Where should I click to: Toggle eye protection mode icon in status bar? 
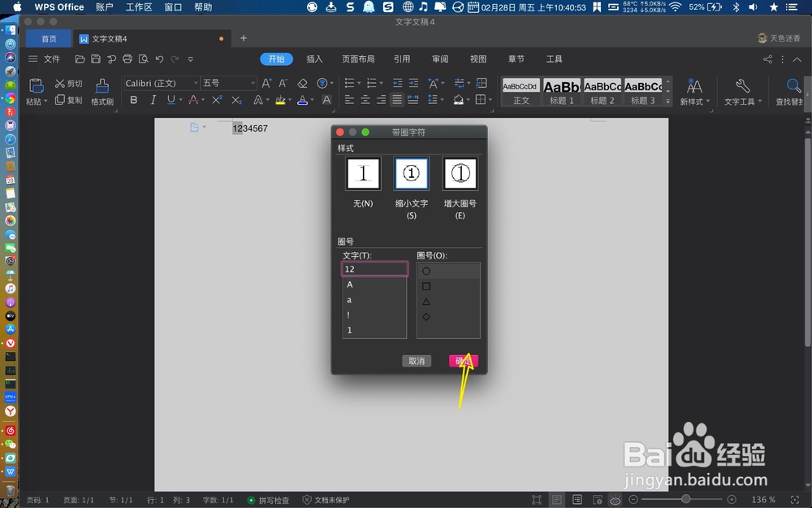[615, 500]
